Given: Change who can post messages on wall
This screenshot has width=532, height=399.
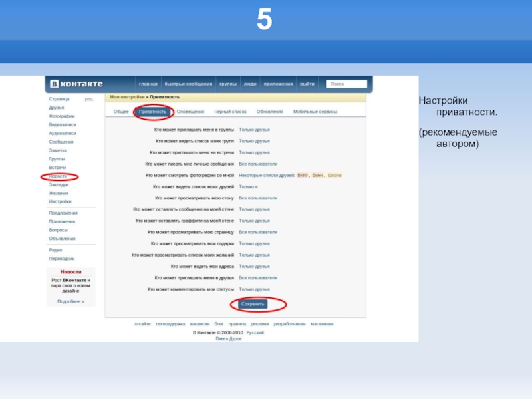Looking at the screenshot, I should [x=254, y=209].
